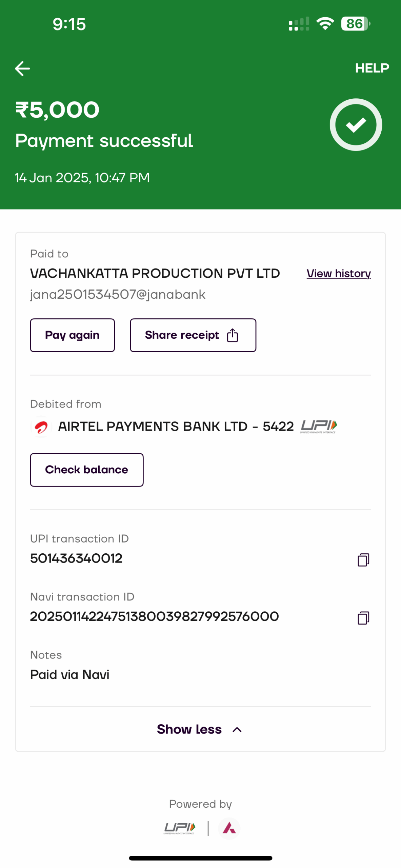Tap the back arrow icon
Image resolution: width=401 pixels, height=868 pixels.
[x=22, y=68]
